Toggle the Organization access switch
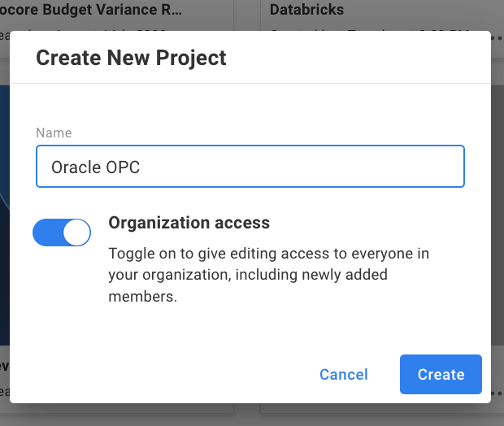Screen dimensions: 504x426 coord(62,233)
